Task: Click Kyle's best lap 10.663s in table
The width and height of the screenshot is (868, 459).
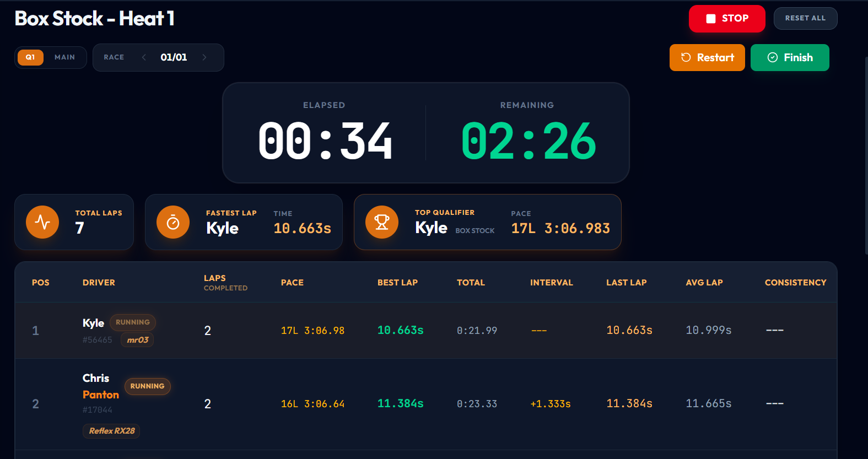Action: coord(400,330)
